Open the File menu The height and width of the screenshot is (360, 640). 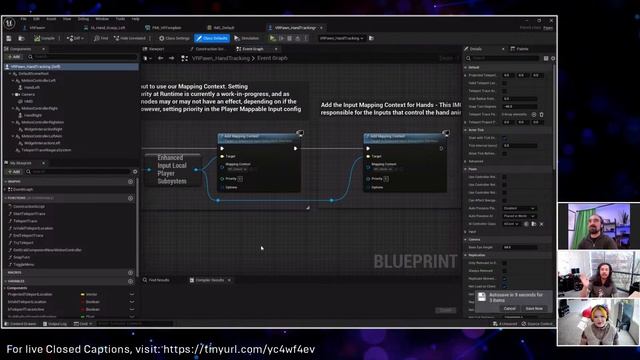[24, 19]
